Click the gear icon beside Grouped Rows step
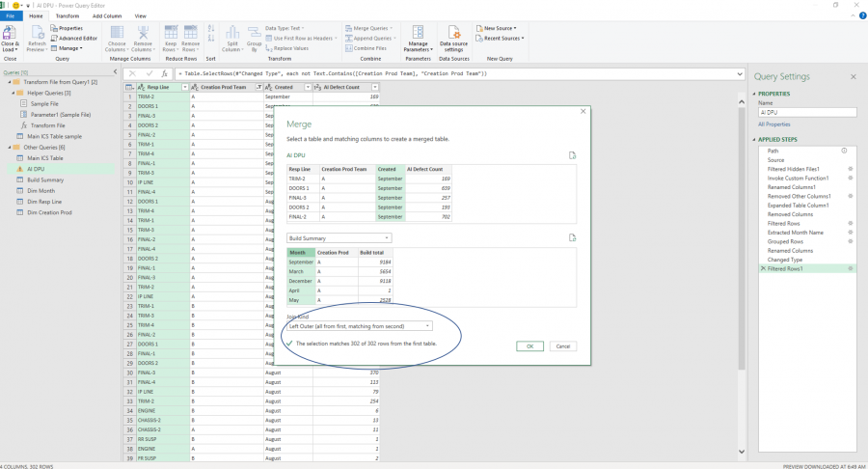The width and height of the screenshot is (868, 469). pyautogui.click(x=851, y=241)
